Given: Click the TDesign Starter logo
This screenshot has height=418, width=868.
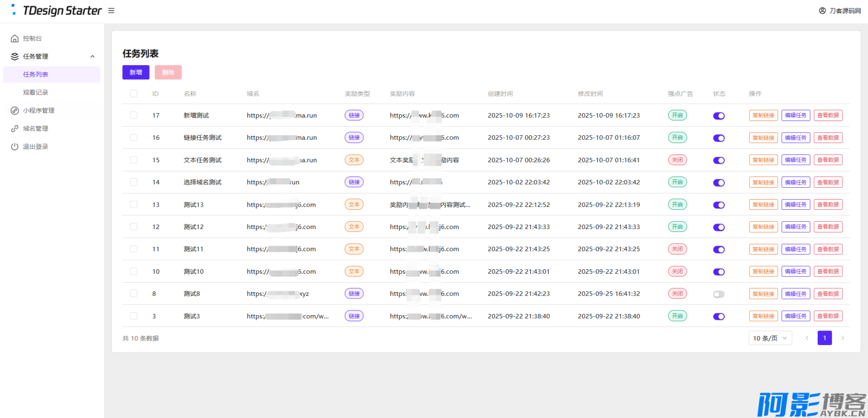Looking at the screenshot, I should point(57,11).
